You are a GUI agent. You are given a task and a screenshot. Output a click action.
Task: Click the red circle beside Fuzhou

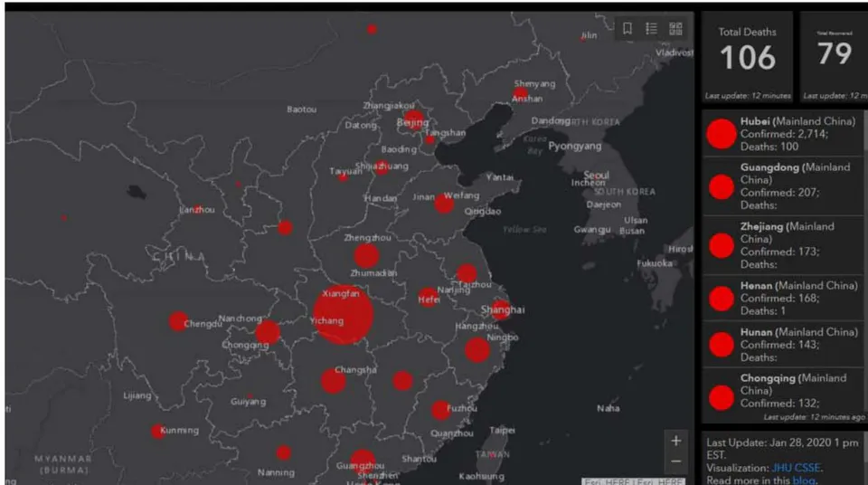tap(440, 410)
